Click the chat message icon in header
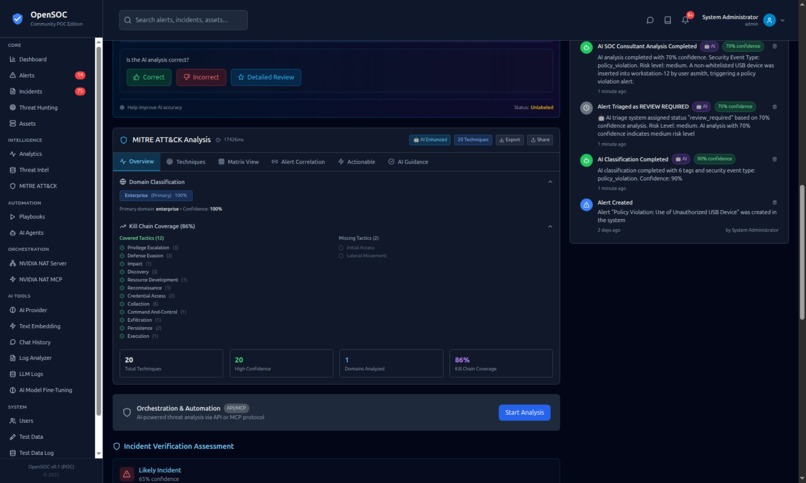This screenshot has width=806, height=483. click(x=650, y=20)
